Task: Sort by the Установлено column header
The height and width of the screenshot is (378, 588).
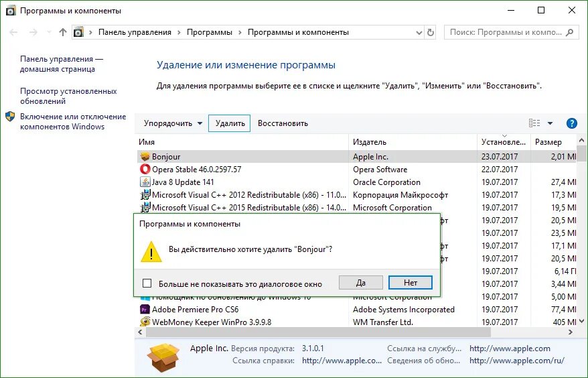Action: click(504, 142)
